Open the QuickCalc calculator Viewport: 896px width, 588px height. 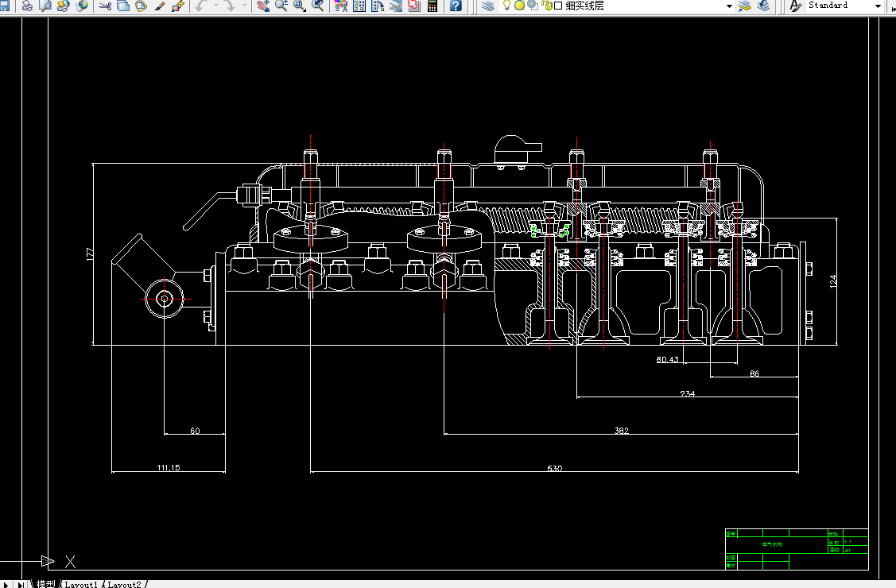pyautogui.click(x=432, y=6)
